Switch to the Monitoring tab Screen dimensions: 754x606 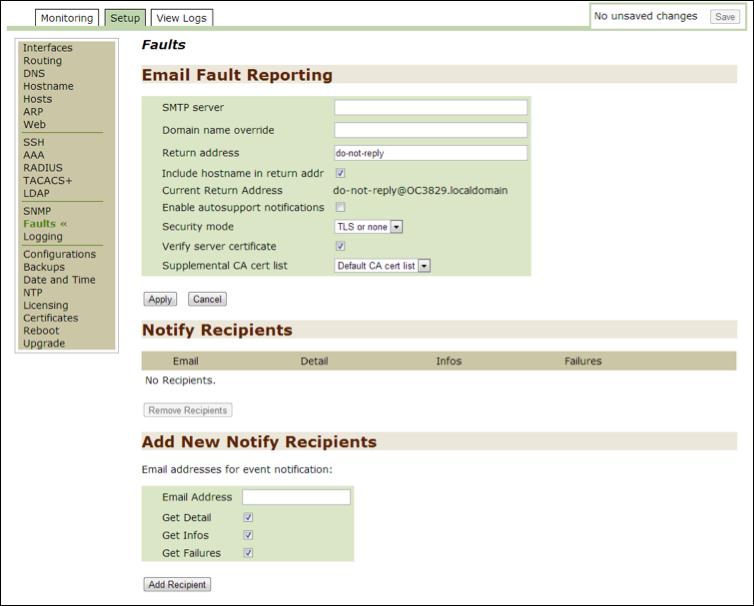(x=68, y=18)
